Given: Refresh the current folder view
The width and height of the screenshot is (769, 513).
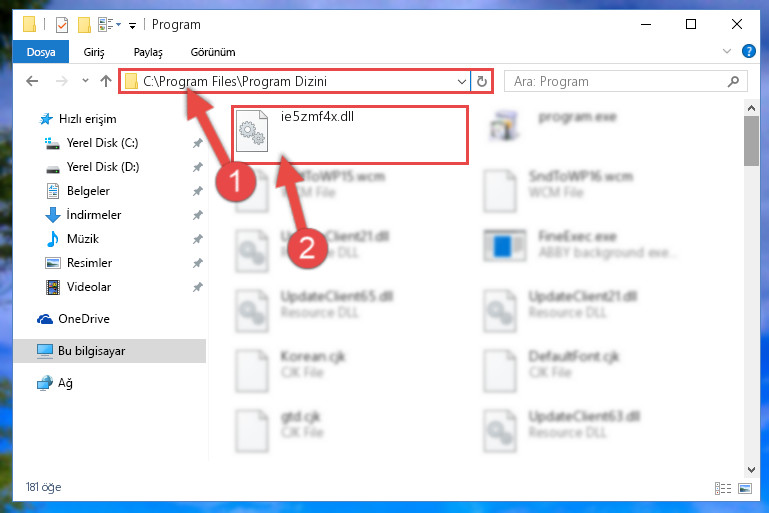Looking at the screenshot, I should [x=482, y=81].
